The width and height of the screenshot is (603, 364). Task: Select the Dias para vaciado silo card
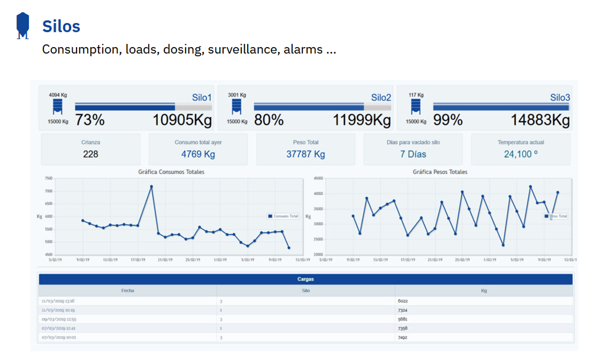point(413,149)
